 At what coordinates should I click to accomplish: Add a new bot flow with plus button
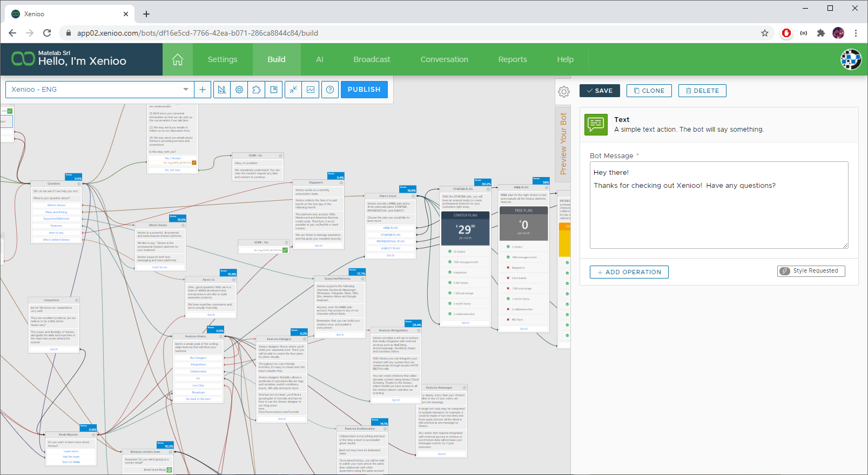pos(203,90)
